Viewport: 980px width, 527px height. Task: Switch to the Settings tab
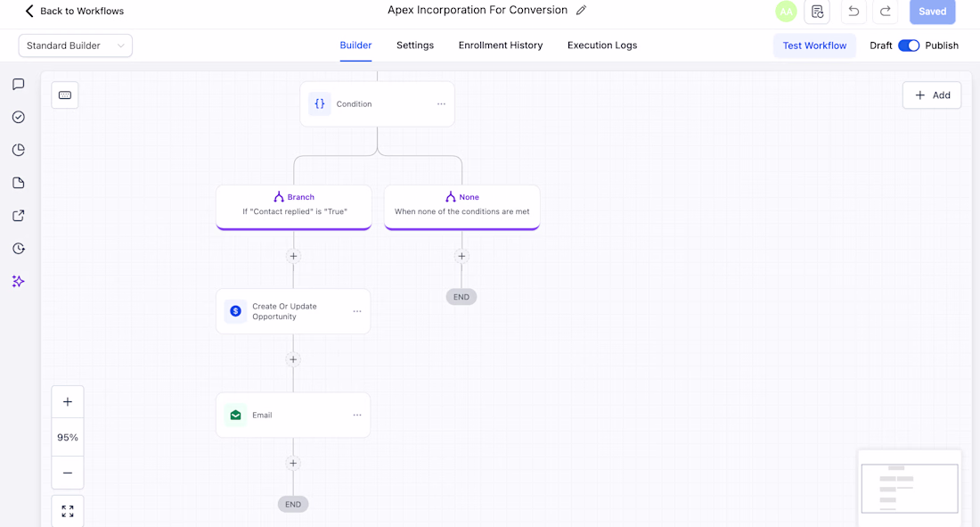415,45
